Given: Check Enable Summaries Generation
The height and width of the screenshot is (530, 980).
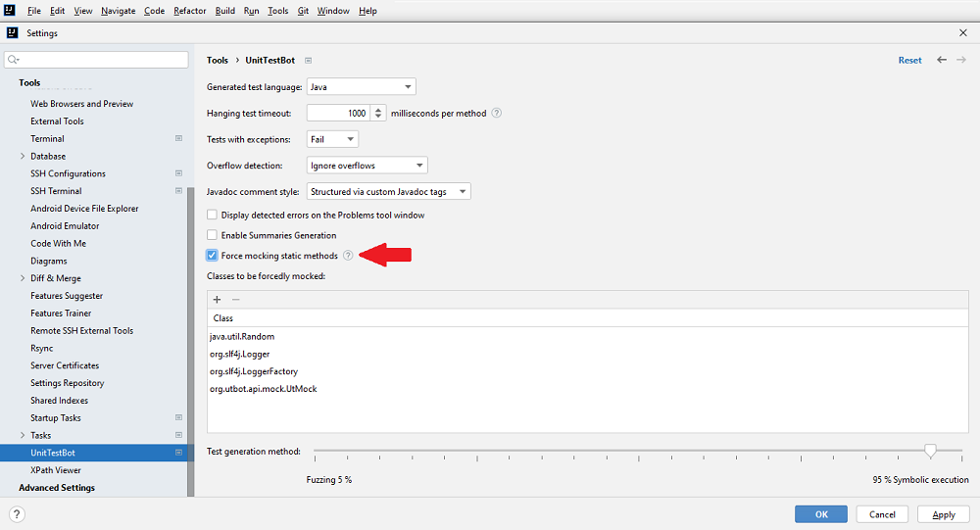Looking at the screenshot, I should click(x=213, y=235).
